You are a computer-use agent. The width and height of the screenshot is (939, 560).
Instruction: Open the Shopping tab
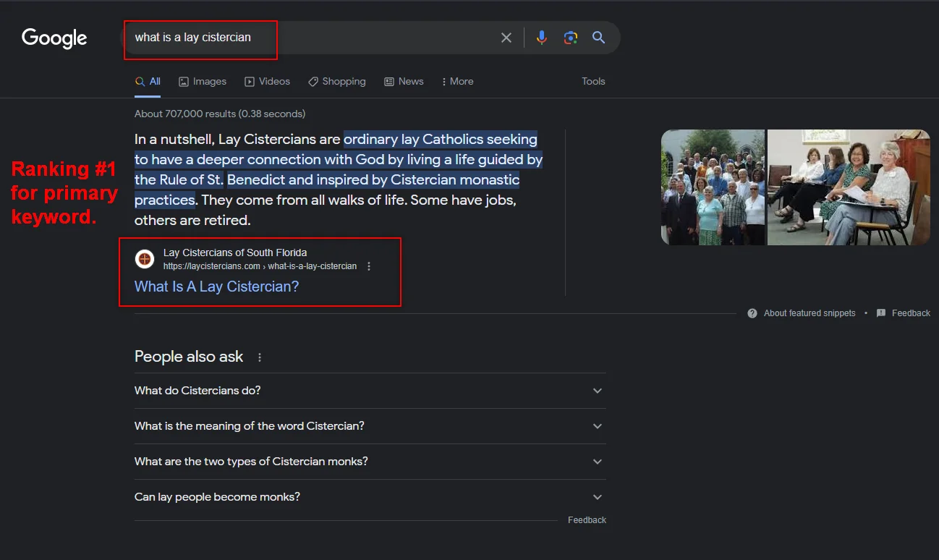coord(336,82)
